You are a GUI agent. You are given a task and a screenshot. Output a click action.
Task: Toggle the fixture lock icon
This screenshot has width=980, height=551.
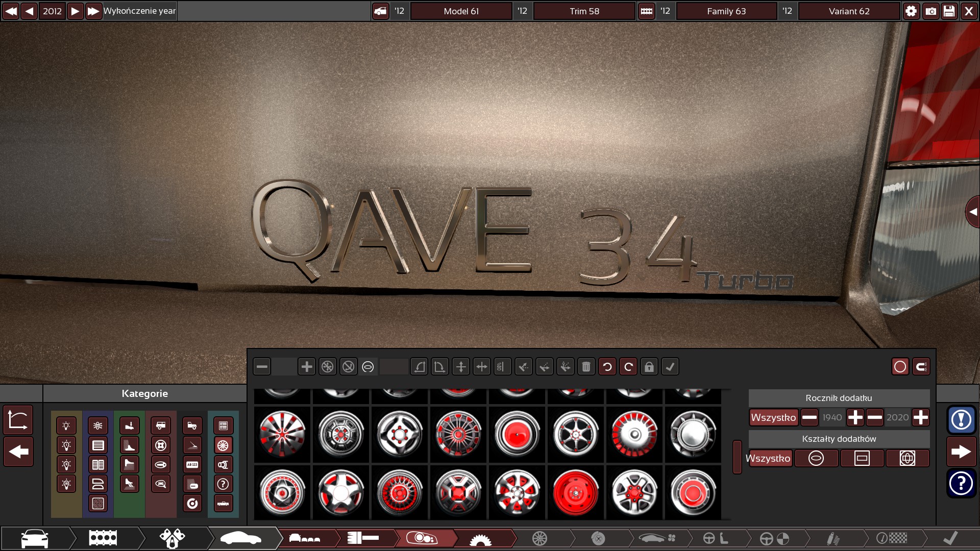(649, 367)
